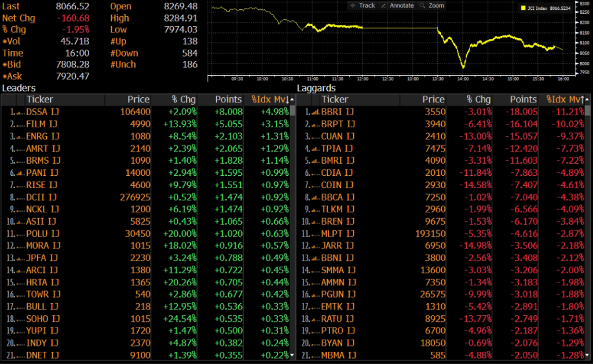Click the Laggards table Price column header
This screenshot has width=593, height=364.
click(433, 100)
